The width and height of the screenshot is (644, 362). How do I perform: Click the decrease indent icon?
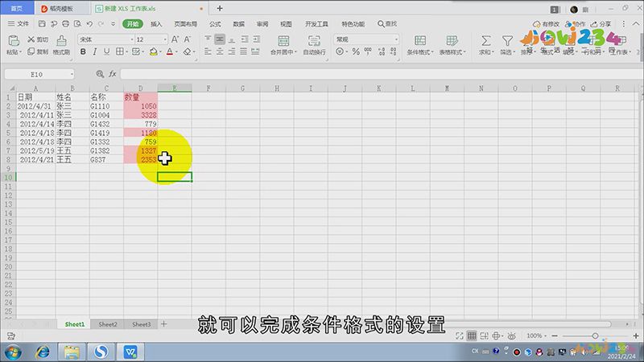tap(245, 39)
